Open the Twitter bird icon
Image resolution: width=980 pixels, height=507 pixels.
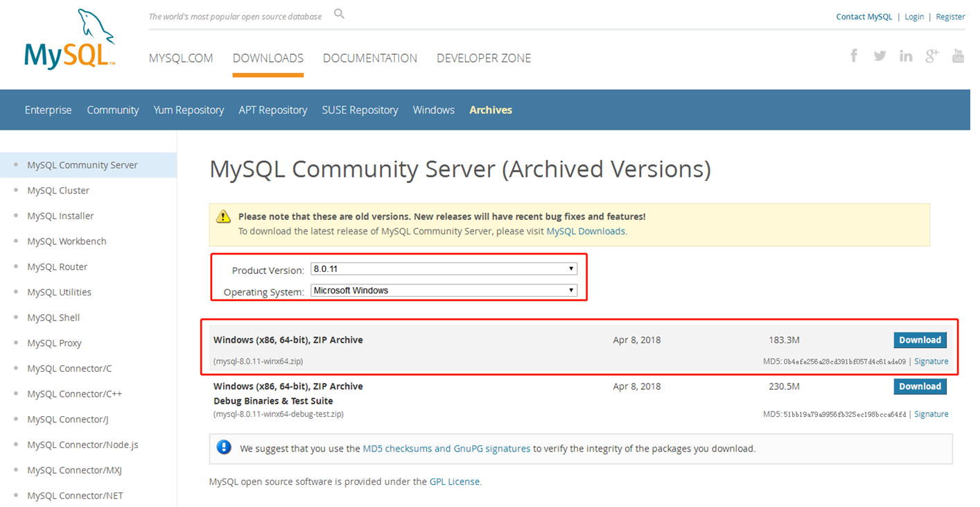[880, 55]
